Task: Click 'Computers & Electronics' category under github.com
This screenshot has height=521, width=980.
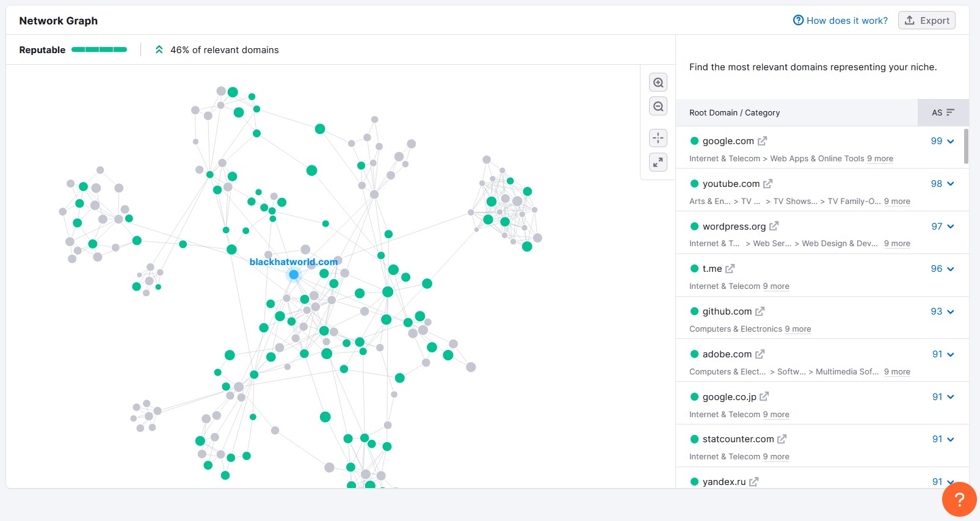Action: (736, 329)
